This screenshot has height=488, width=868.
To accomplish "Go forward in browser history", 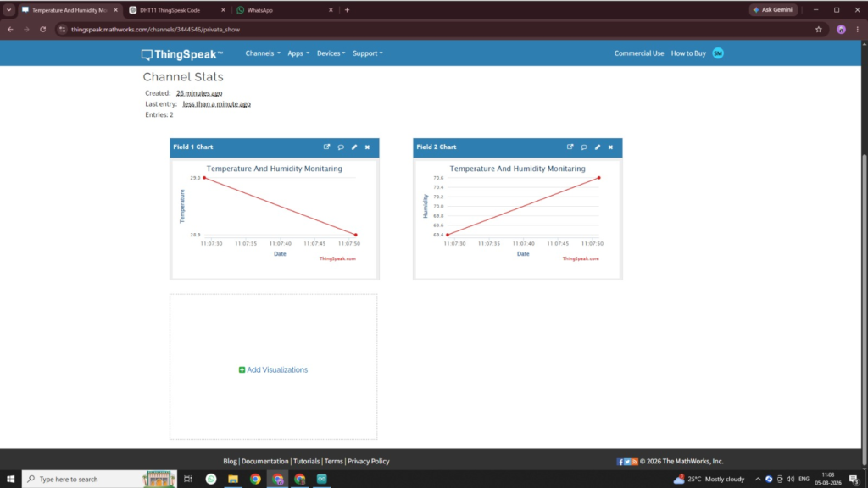I will pyautogui.click(x=26, y=30).
